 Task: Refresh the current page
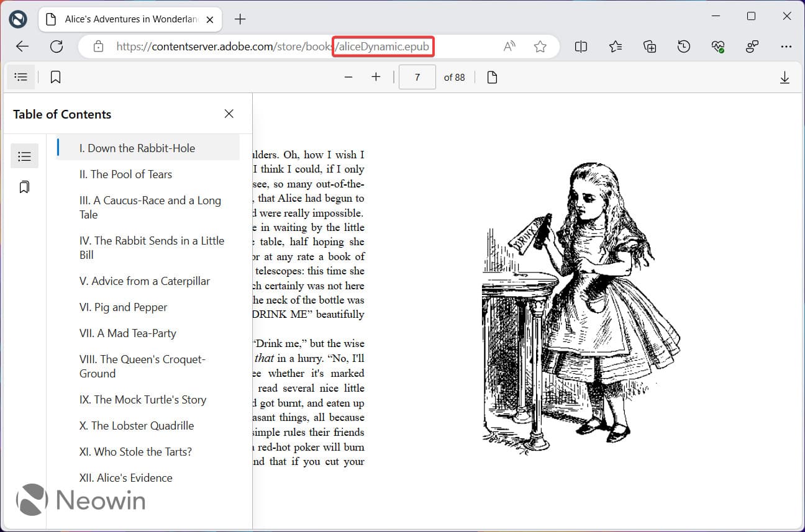pyautogui.click(x=57, y=46)
